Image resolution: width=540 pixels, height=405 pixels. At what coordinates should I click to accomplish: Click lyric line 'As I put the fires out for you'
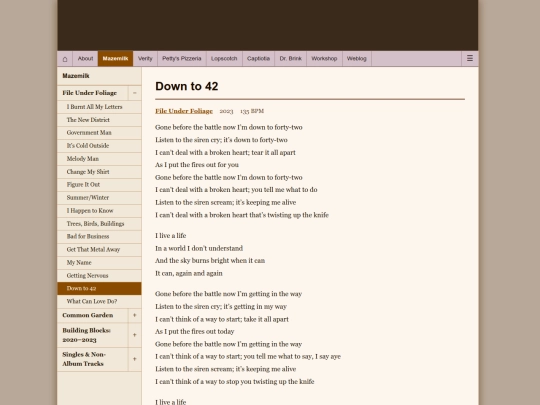pyautogui.click(x=197, y=165)
